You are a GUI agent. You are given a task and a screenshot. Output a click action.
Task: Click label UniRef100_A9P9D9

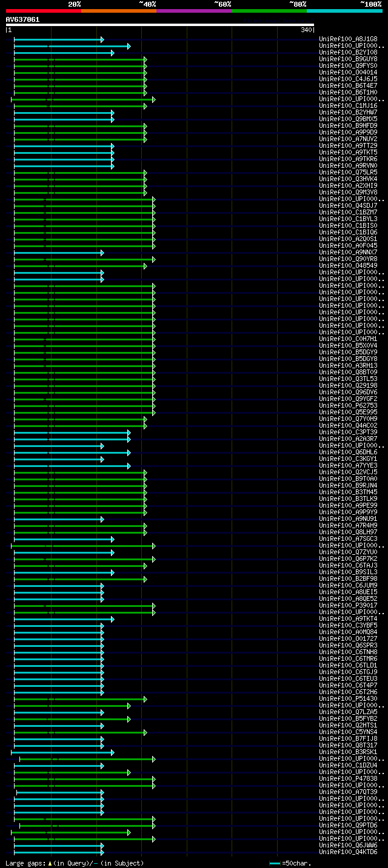coord(348,133)
